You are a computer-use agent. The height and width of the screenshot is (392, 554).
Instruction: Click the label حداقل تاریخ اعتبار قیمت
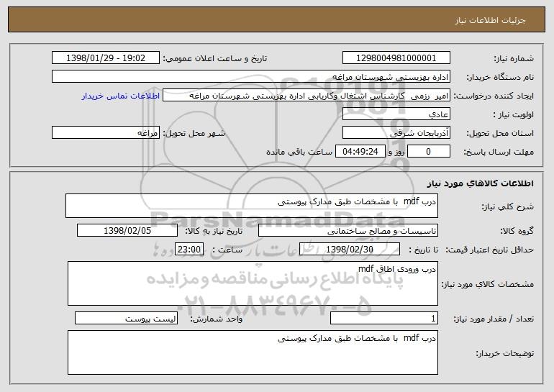pos(490,250)
